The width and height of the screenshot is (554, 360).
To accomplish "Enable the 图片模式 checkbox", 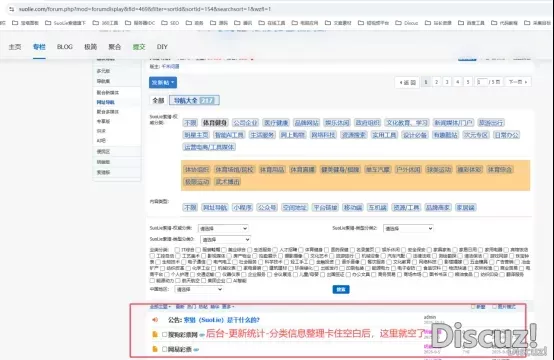I will (495, 307).
